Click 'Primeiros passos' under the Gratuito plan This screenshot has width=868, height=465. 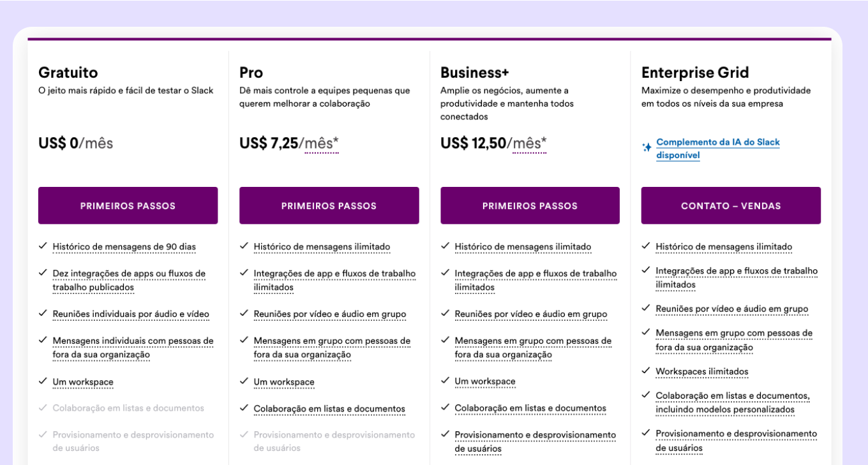click(x=128, y=205)
